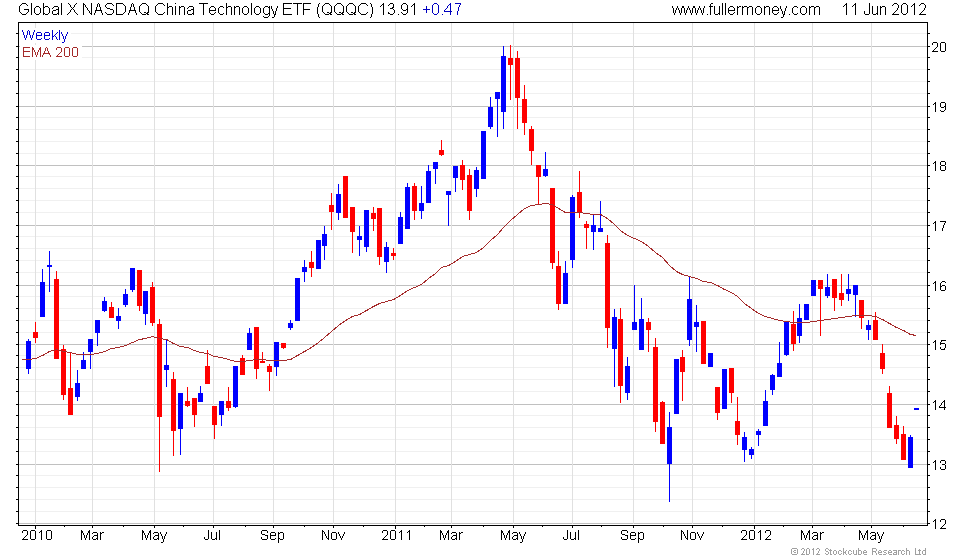Click the price change value +0.47
Screen dimensions: 980x560
pyautogui.click(x=442, y=9)
